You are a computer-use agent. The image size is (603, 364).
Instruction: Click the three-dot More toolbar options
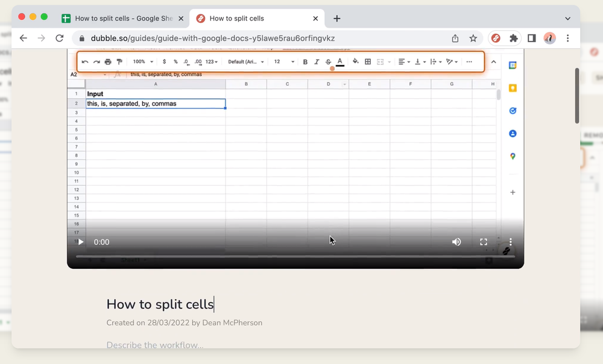[469, 62]
